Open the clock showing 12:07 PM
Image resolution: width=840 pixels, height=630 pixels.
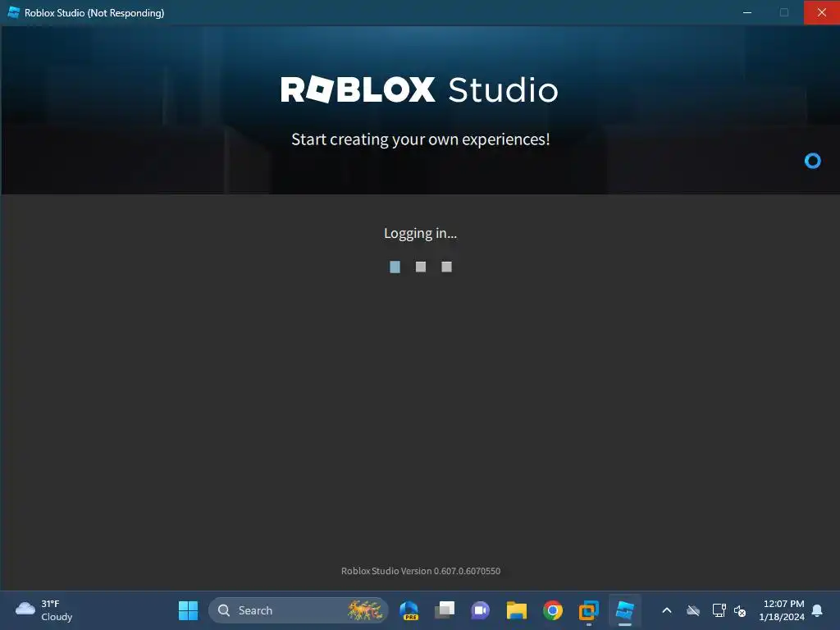click(x=782, y=610)
